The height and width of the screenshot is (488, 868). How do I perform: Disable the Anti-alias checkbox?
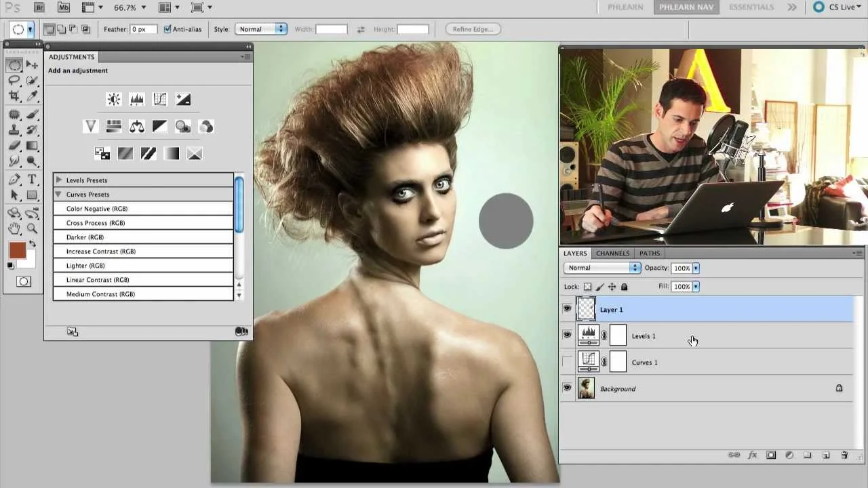167,29
